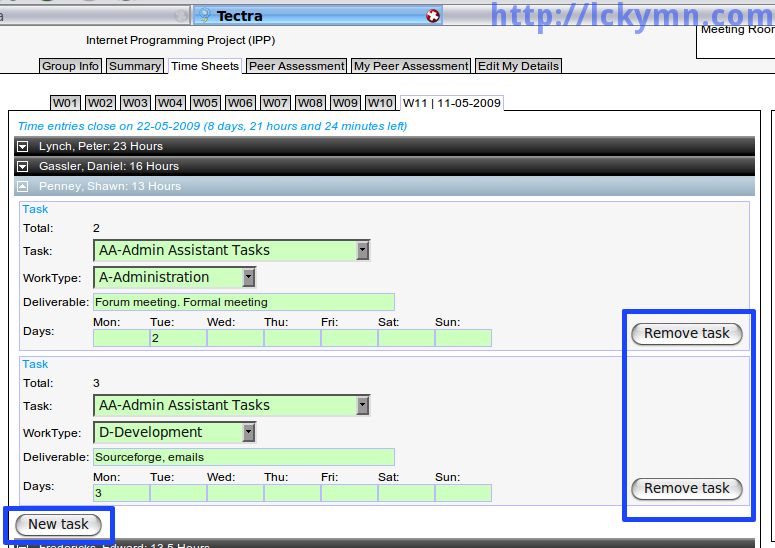Screen dimensions: 775x548
Task: Select week W05 tab
Action: [206, 103]
